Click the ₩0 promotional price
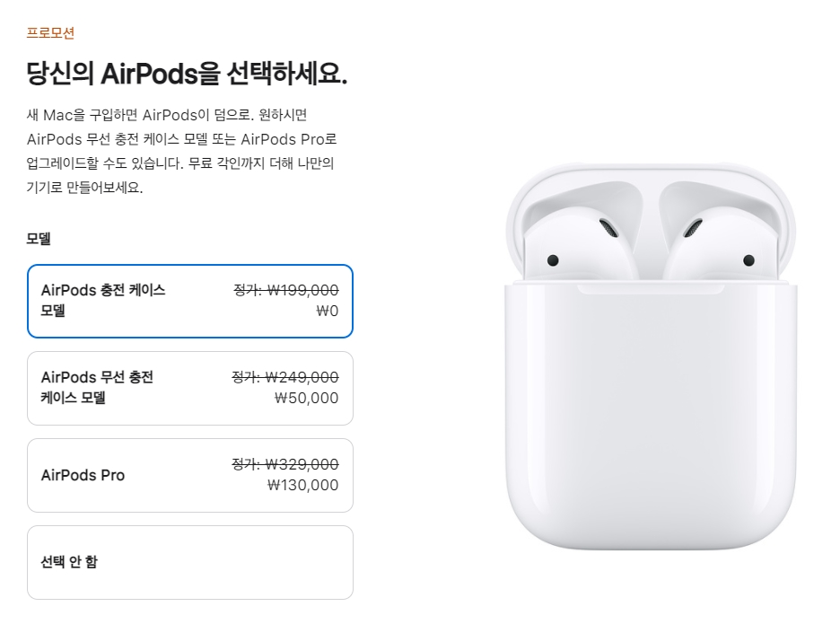The width and height of the screenshot is (840, 624). point(328,311)
